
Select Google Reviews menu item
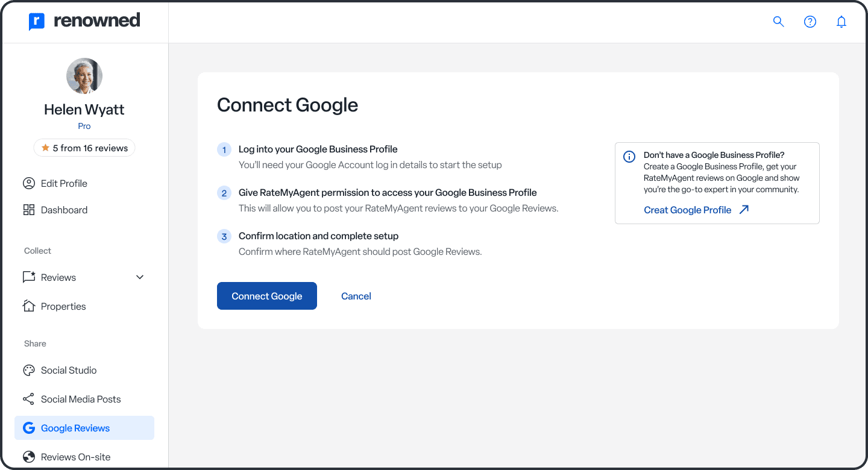tap(84, 428)
